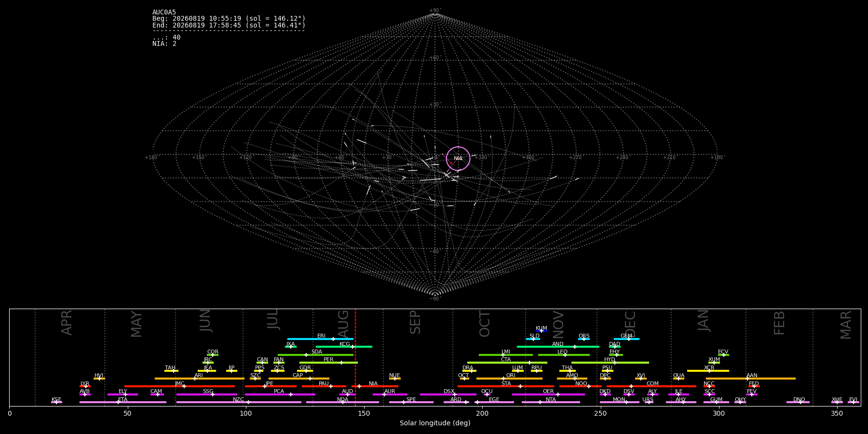Select the PER shower activity bar
Viewport: 868px width, 434px height.
coord(328,363)
